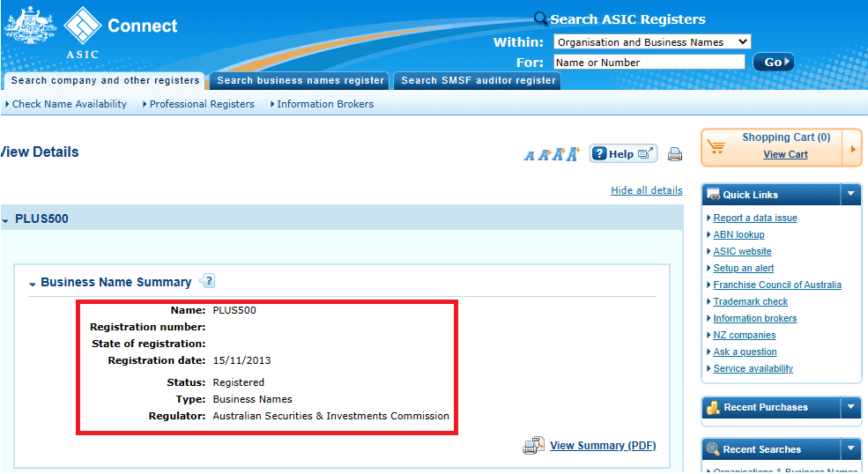Viewport: 868px width, 474px height.
Task: Click the Hide all details link
Action: [647, 190]
